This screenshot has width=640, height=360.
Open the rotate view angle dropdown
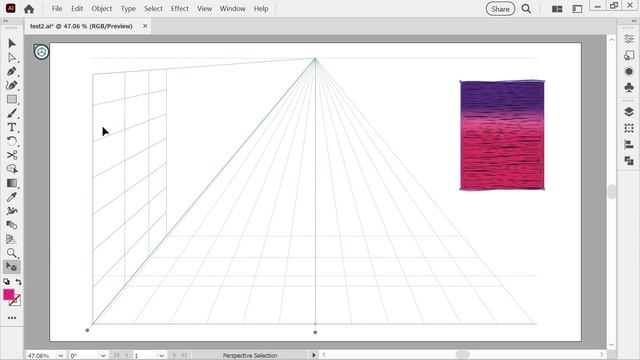click(x=103, y=356)
